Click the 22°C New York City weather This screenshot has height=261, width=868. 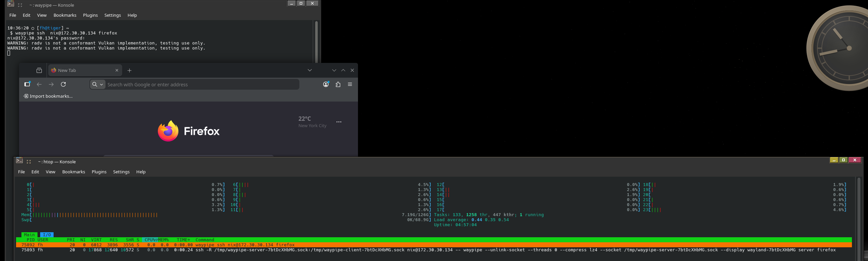pyautogui.click(x=312, y=122)
